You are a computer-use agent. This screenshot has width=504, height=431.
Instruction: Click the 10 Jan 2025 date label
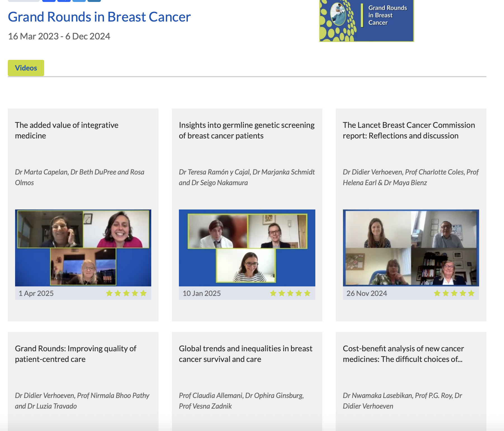tap(202, 293)
